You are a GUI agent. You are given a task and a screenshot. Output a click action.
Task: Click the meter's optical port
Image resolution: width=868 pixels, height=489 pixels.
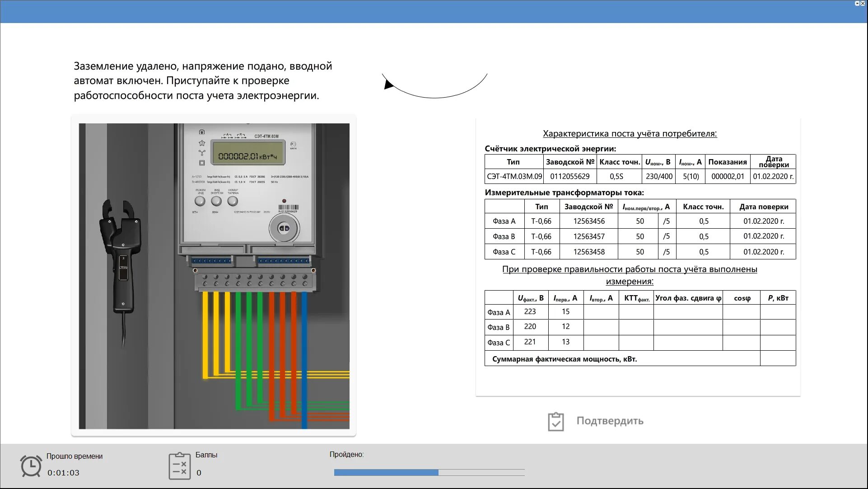[284, 228]
